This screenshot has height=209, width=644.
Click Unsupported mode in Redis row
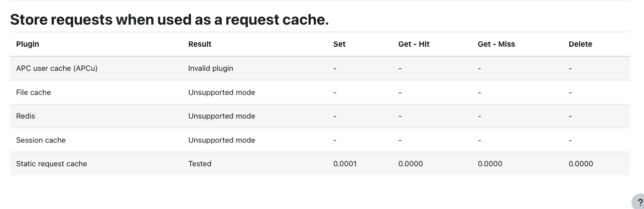coord(221,116)
